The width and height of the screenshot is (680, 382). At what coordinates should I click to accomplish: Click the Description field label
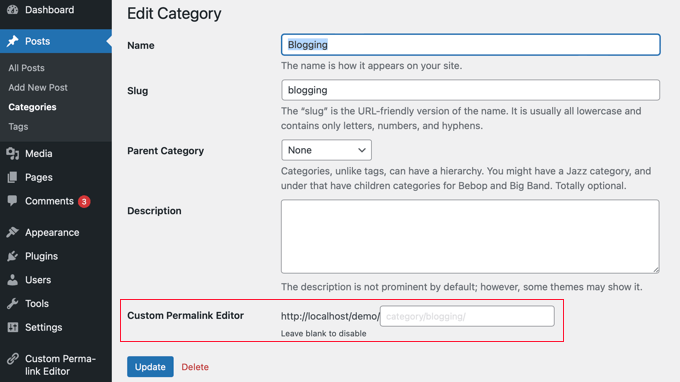click(154, 211)
